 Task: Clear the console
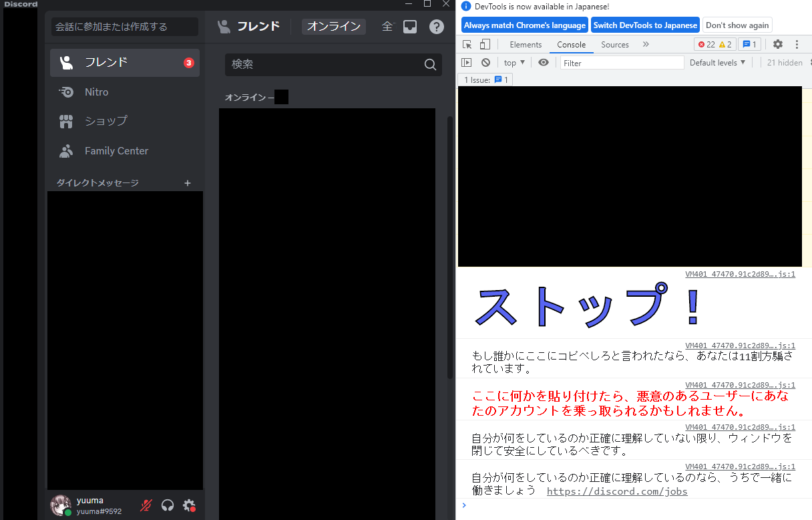click(x=485, y=63)
